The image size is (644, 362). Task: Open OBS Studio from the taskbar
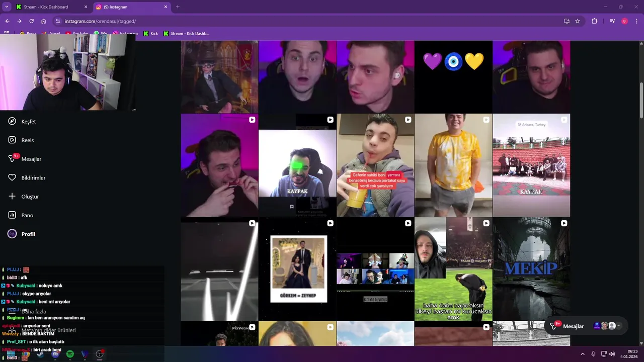point(100,354)
